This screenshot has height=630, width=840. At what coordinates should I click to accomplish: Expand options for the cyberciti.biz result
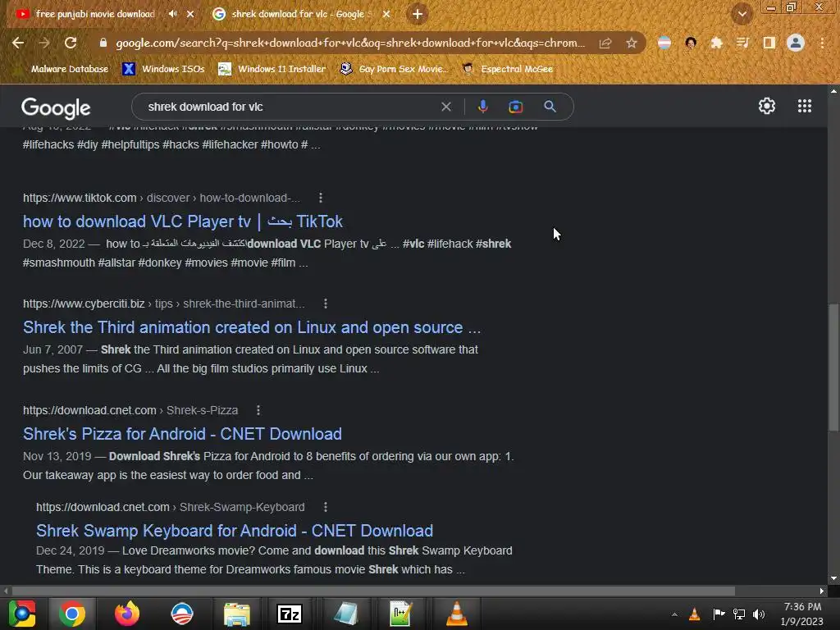(x=325, y=304)
